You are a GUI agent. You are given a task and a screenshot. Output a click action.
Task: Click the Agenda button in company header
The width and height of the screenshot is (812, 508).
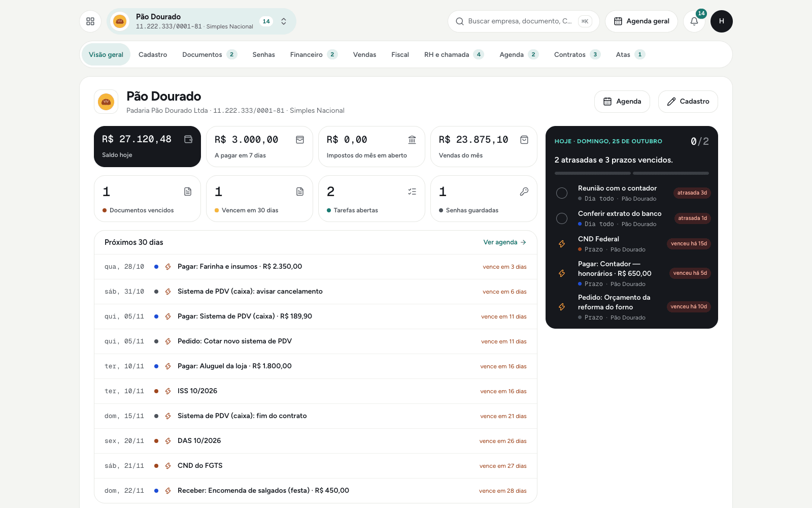point(622,102)
